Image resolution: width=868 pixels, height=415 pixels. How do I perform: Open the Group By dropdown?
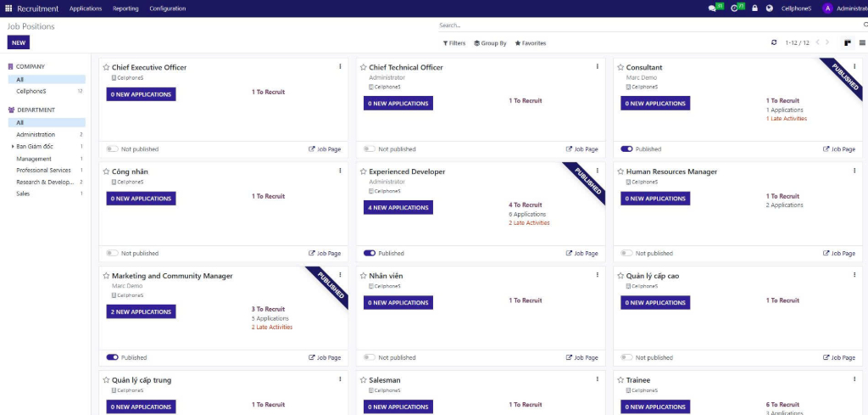tap(490, 43)
